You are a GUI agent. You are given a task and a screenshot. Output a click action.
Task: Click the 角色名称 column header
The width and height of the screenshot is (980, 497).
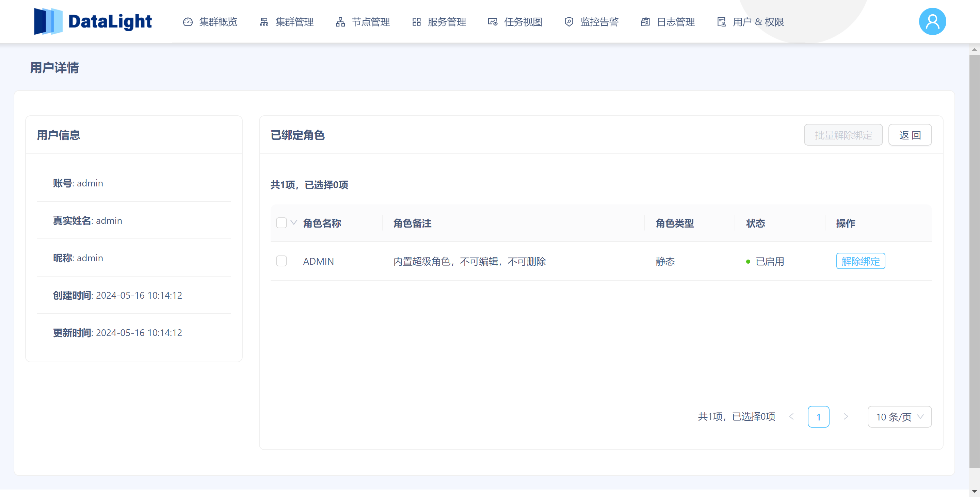pos(322,223)
